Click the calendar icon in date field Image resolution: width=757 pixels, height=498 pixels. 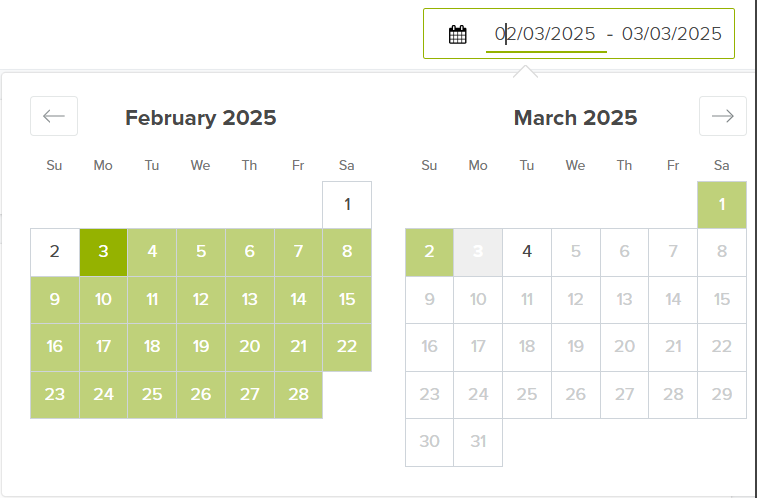coord(458,34)
